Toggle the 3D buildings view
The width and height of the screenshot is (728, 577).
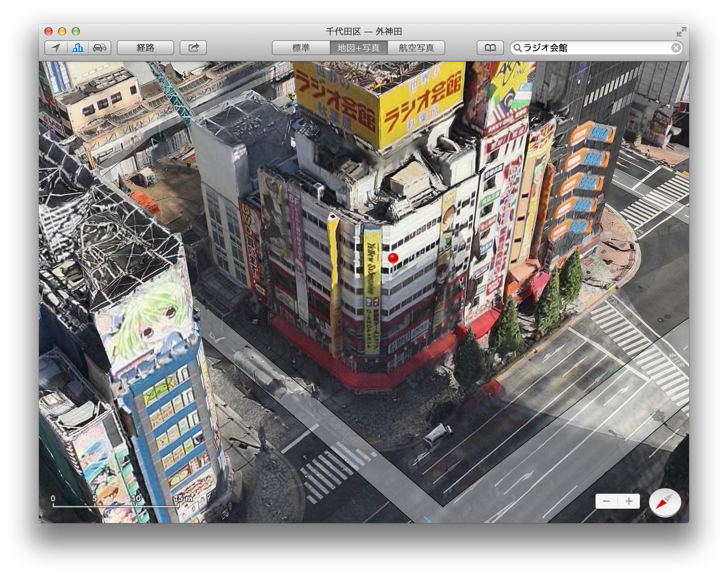[x=78, y=48]
